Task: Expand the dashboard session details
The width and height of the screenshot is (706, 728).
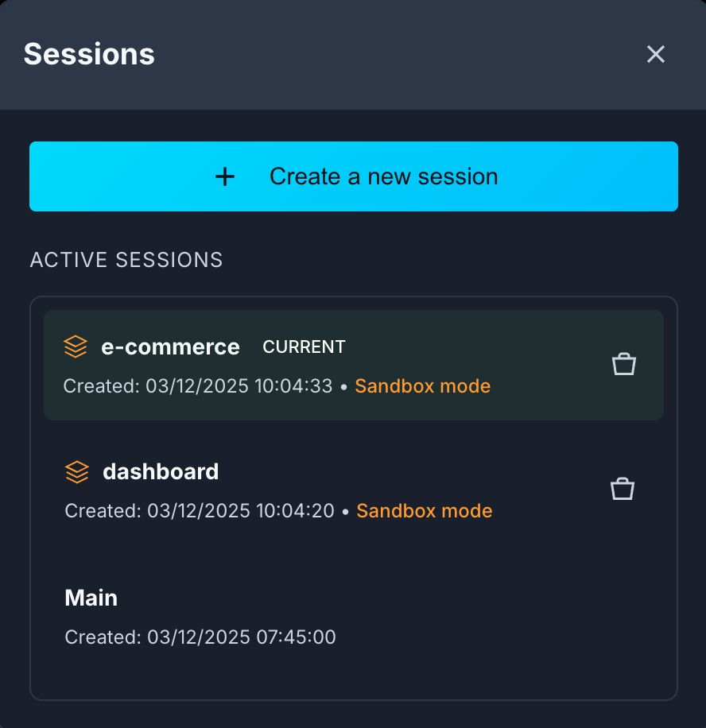Action: coord(160,471)
